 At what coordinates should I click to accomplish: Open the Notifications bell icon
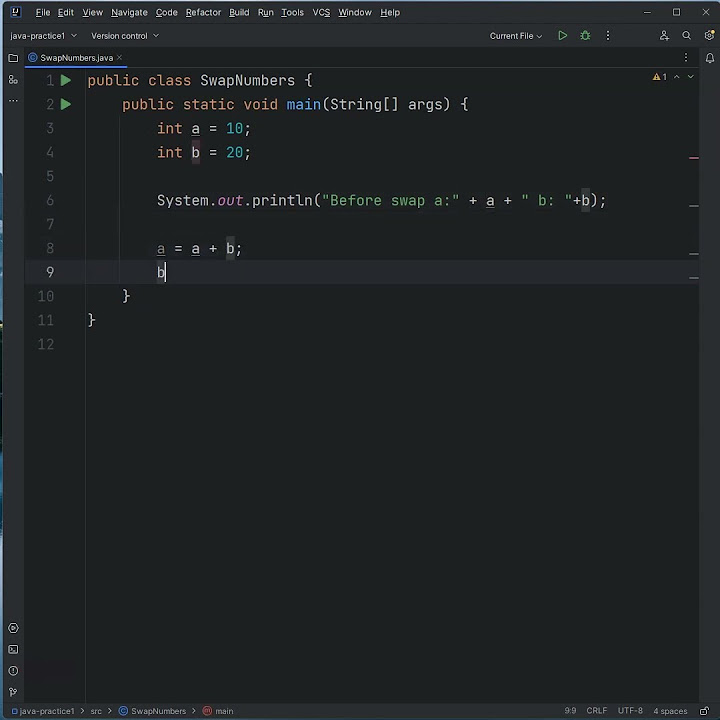pos(709,58)
